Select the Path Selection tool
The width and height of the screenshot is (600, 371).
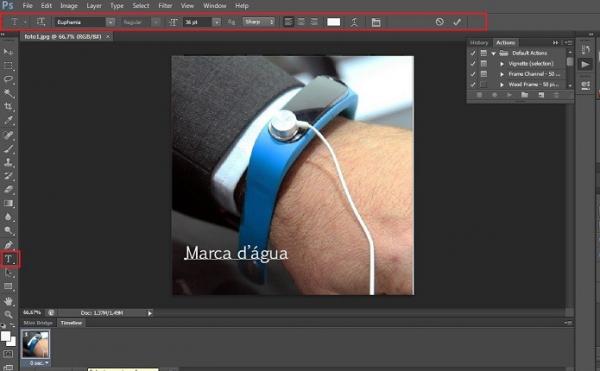coord(8,273)
